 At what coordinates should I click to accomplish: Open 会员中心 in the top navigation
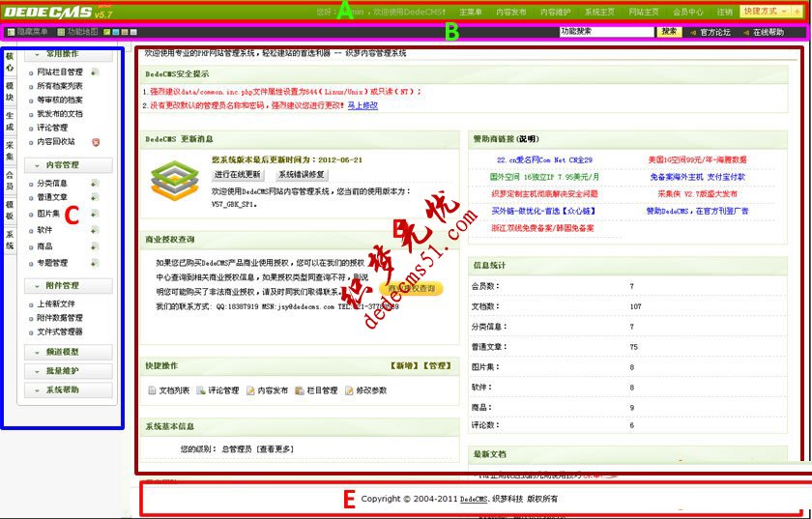pyautogui.click(x=688, y=12)
